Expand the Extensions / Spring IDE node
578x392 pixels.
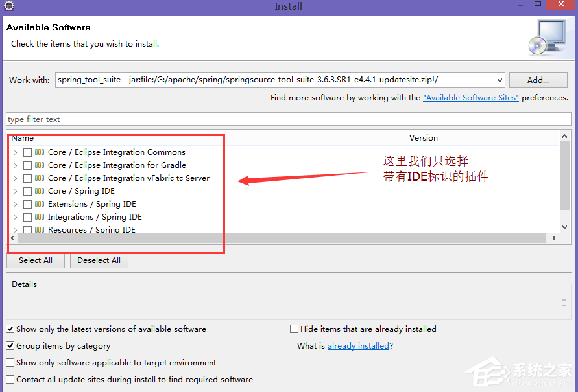click(x=15, y=203)
